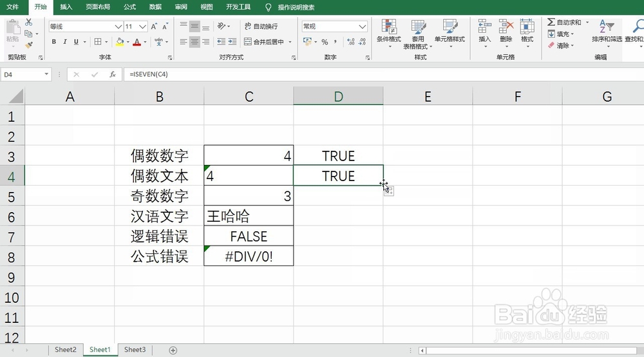Open number format dropdown (常规)
This screenshot has width=644, height=357.
coord(362,26)
